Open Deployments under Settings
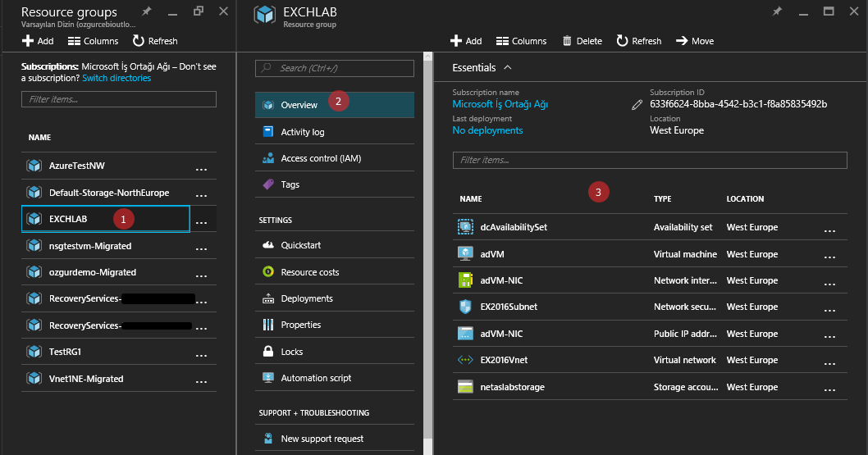 pos(335,298)
